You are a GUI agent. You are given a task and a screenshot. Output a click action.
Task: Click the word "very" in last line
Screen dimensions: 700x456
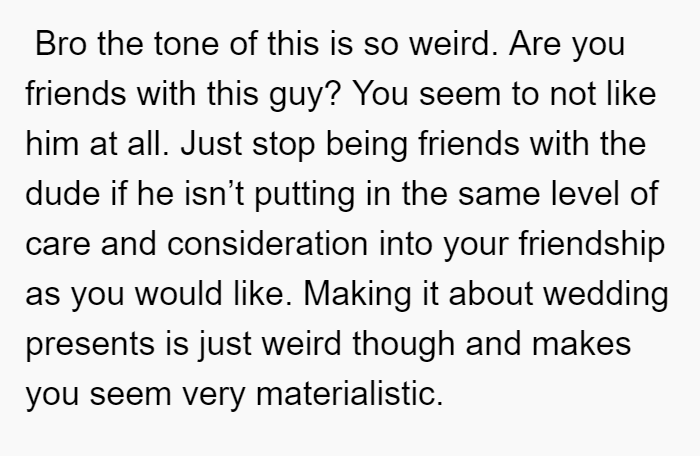click(213, 395)
